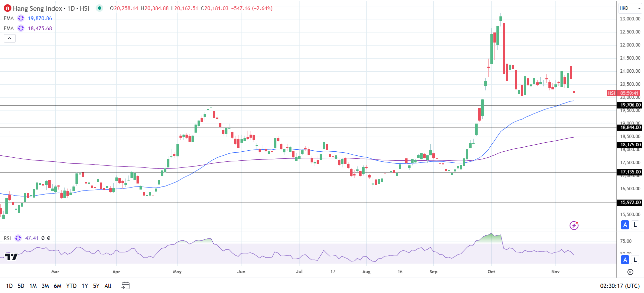Click the Nov label on time axis
Image resolution: width=644 pixels, height=293 pixels.
pos(555,272)
